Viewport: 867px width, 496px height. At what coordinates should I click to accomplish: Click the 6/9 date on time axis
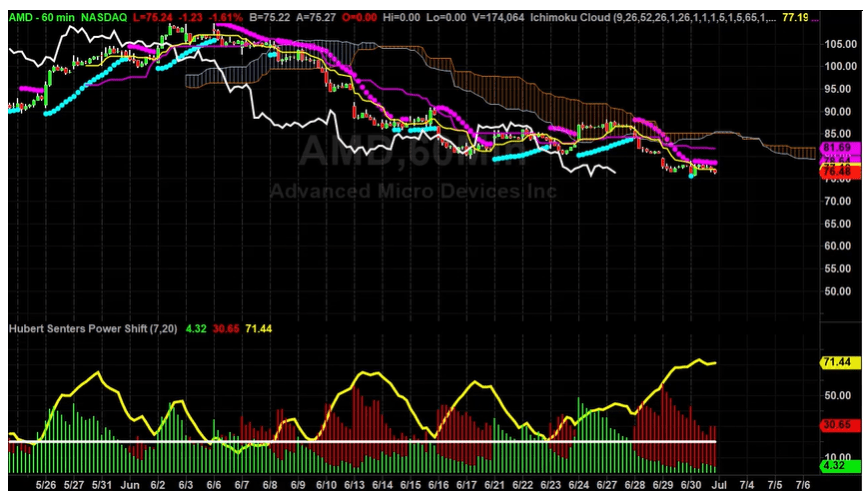click(297, 485)
